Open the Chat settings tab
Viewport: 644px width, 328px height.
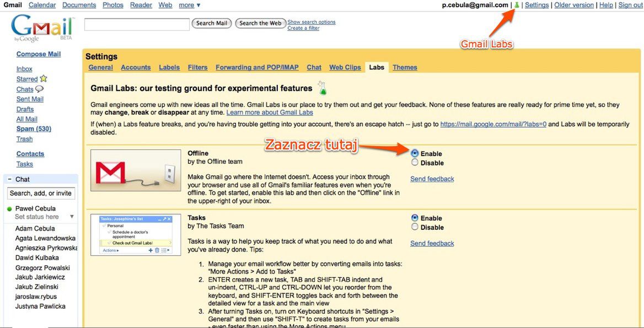[314, 67]
